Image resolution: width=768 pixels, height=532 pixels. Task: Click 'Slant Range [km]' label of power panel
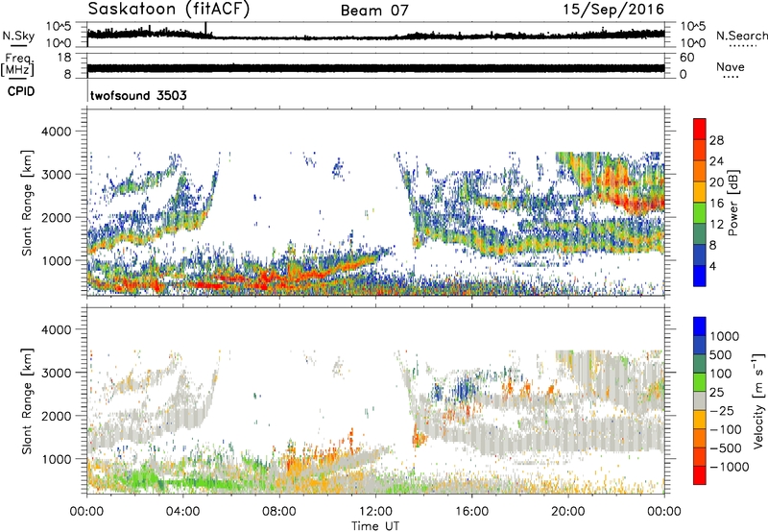click(27, 203)
